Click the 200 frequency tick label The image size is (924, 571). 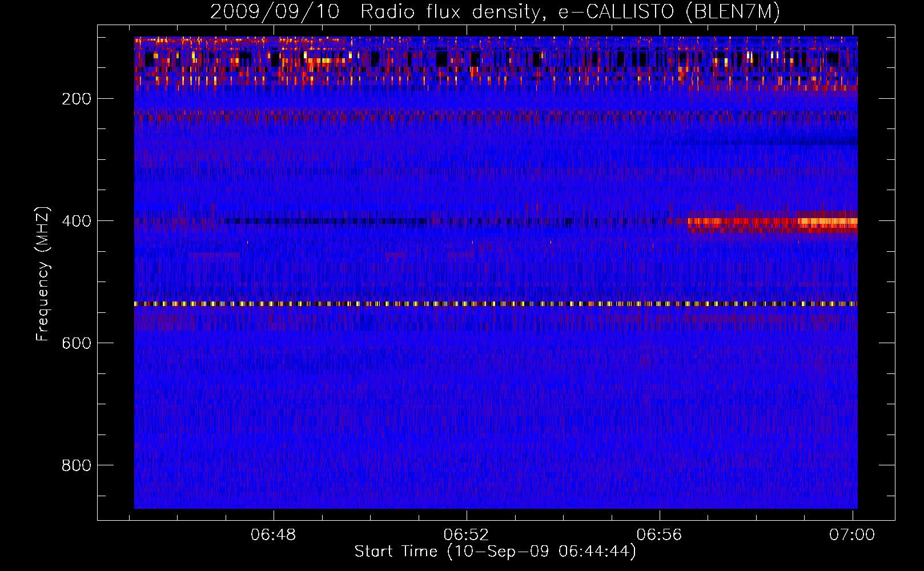[77, 99]
